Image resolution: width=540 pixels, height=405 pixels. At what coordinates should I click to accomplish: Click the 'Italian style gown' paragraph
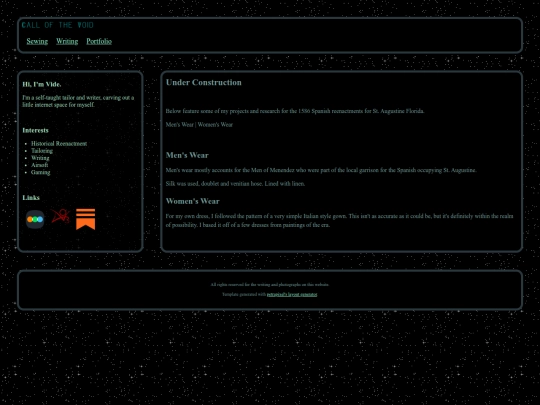pos(339,221)
